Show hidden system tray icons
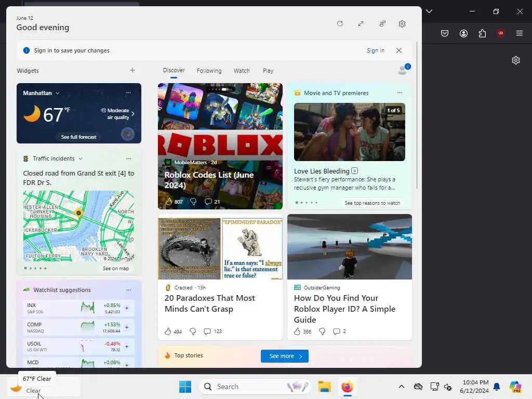The width and height of the screenshot is (532, 399). [x=402, y=387]
